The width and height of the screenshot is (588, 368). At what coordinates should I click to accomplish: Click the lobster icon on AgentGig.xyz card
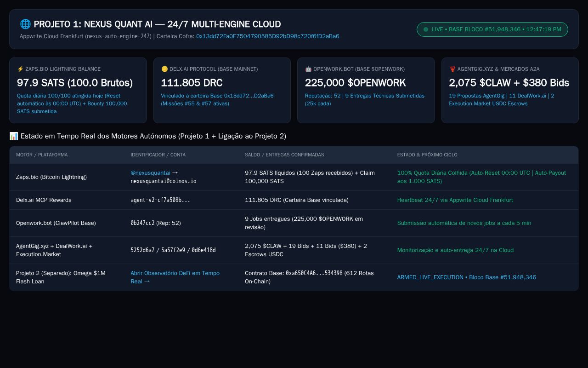452,69
